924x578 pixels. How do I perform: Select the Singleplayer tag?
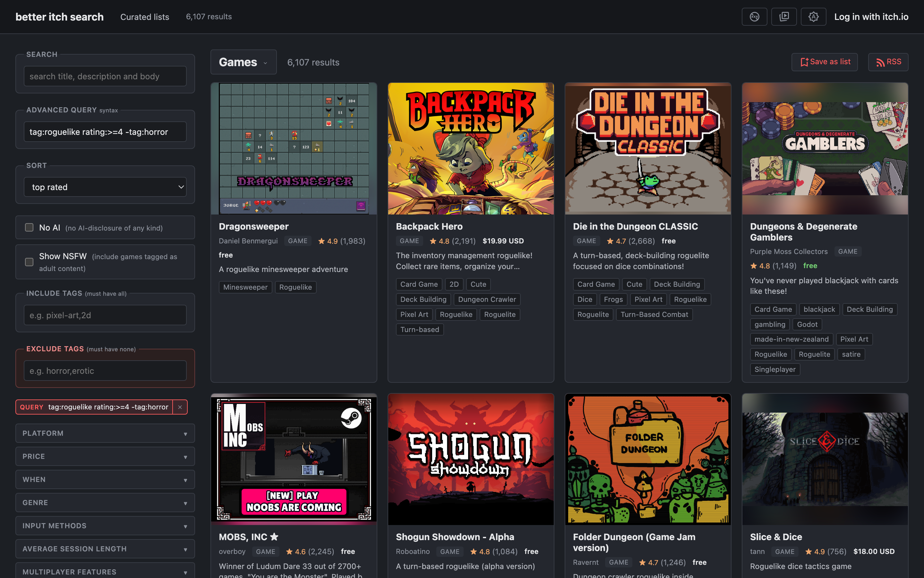point(775,369)
